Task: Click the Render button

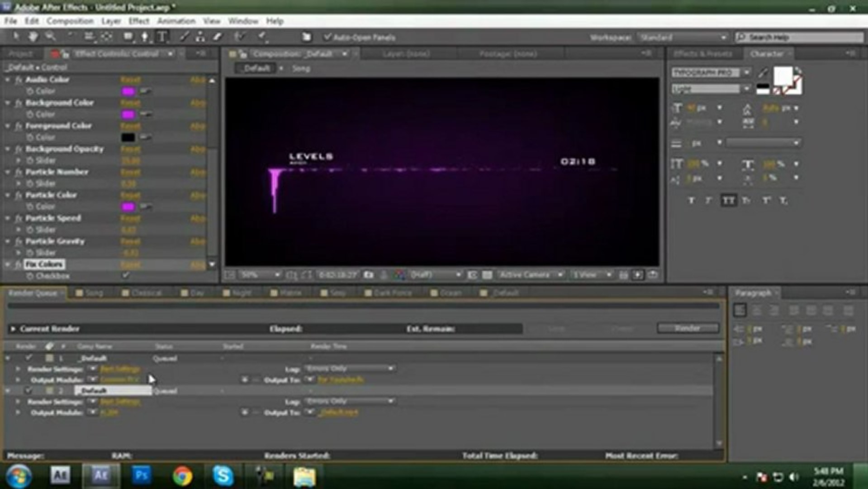Action: pos(687,328)
